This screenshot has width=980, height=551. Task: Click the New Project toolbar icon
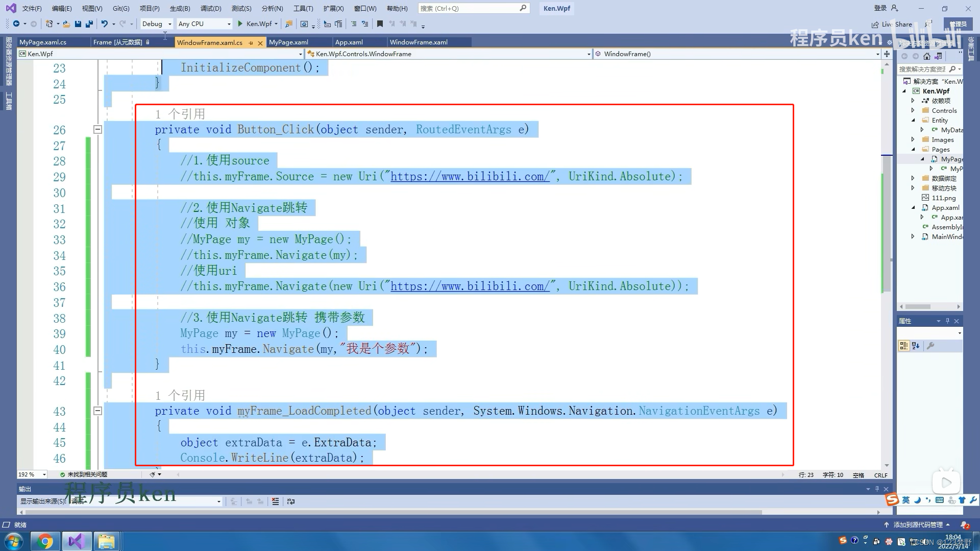click(x=49, y=23)
